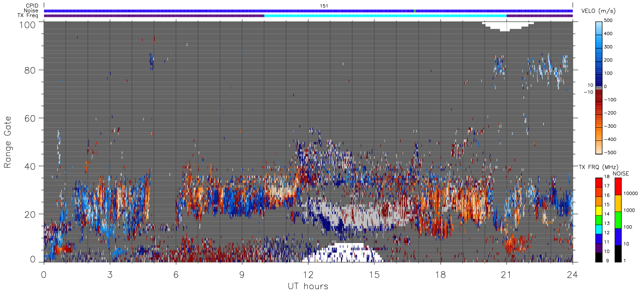This screenshot has height=297, width=644.
Task: Click the cyan segment of the TX Freq strip
Action: pyautogui.click(x=385, y=16)
